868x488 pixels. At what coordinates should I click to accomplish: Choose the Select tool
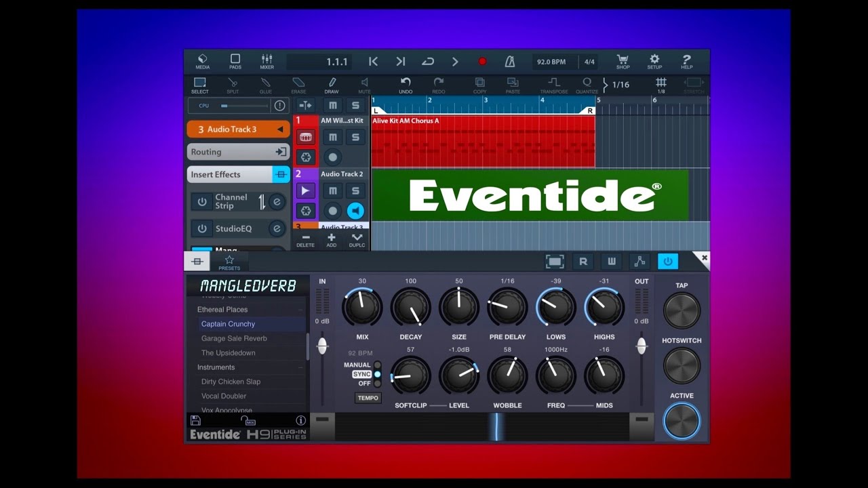coord(200,85)
